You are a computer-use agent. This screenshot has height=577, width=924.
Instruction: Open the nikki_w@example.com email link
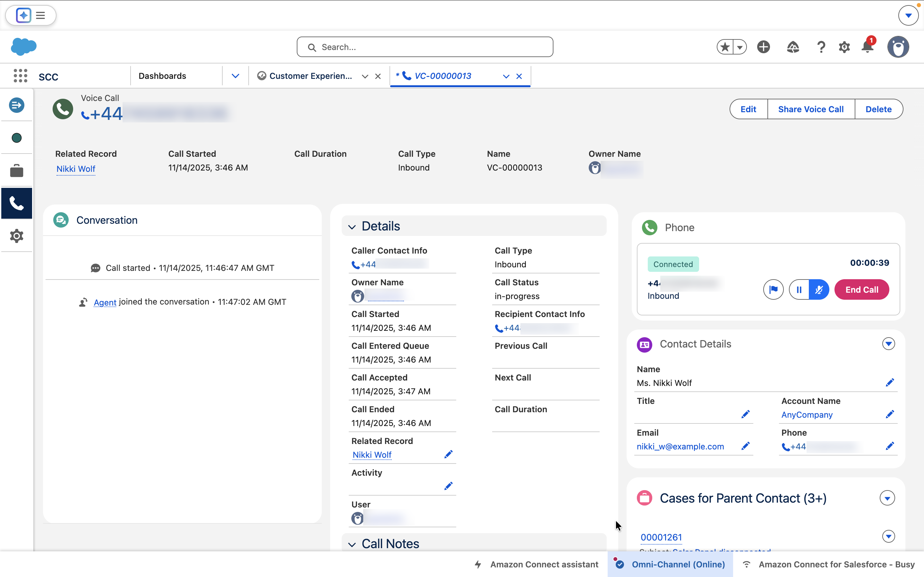pyautogui.click(x=680, y=447)
